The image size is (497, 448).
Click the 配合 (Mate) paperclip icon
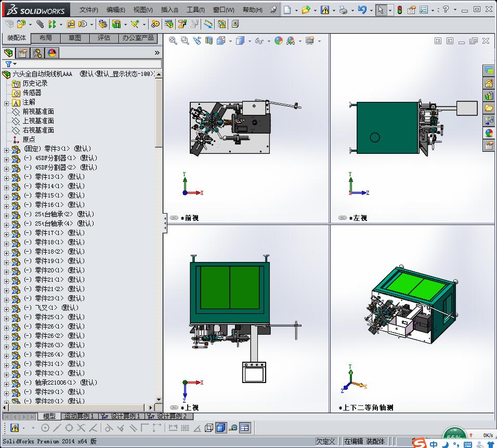(40, 24)
